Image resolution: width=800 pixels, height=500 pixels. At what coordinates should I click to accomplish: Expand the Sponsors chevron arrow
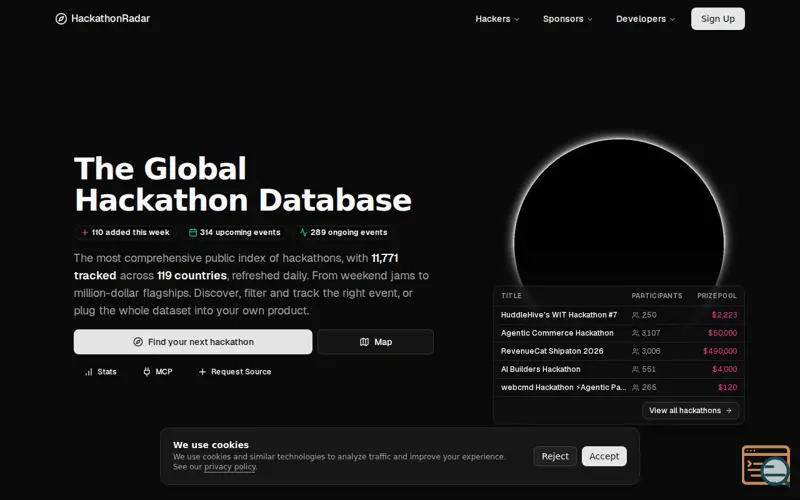tap(590, 19)
